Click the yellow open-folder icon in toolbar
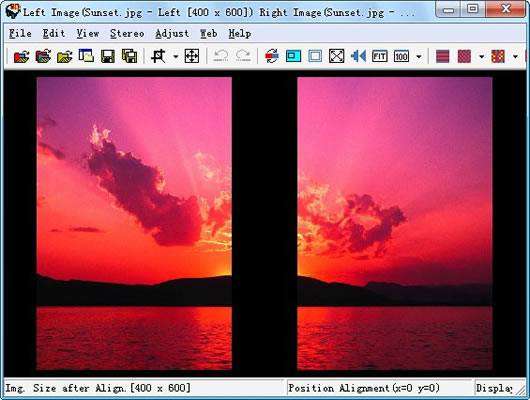The image size is (530, 400). 65,56
